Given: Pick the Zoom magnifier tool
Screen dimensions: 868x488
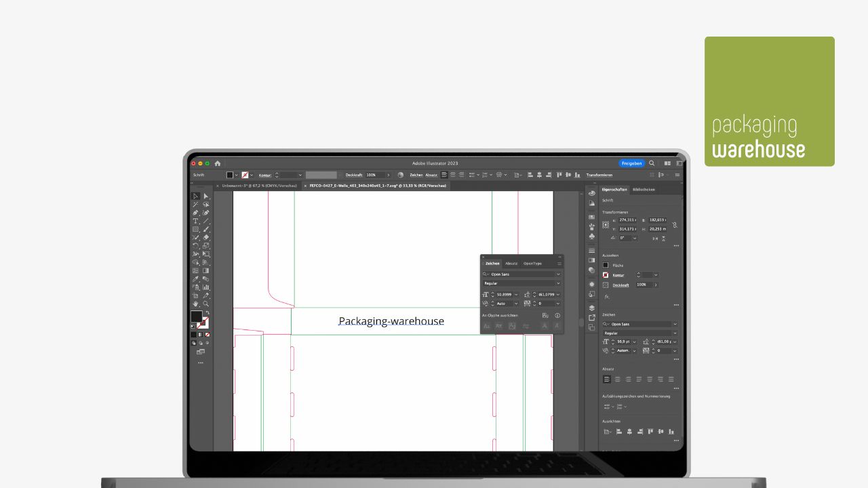Looking at the screenshot, I should coord(206,304).
